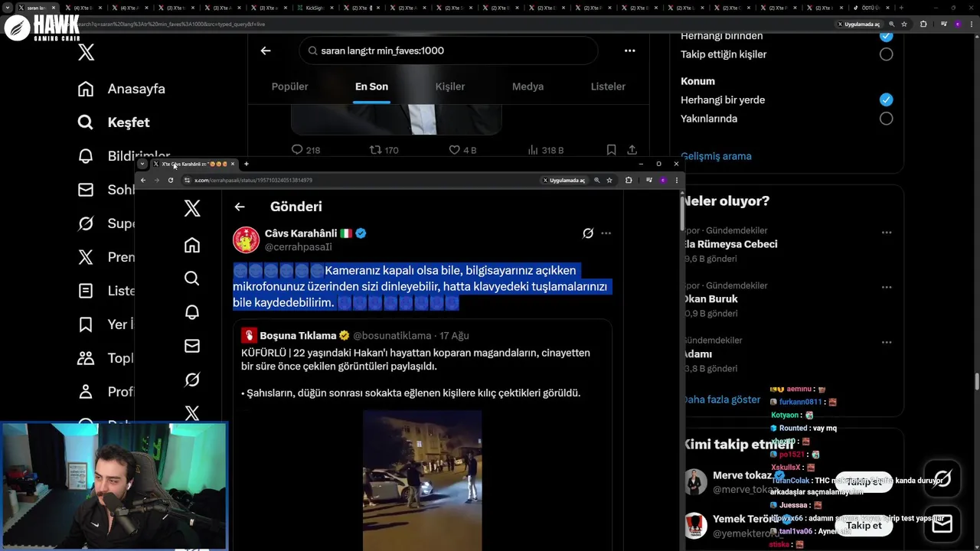Open Bildirimler bell icon in background sidebar

coord(86,156)
